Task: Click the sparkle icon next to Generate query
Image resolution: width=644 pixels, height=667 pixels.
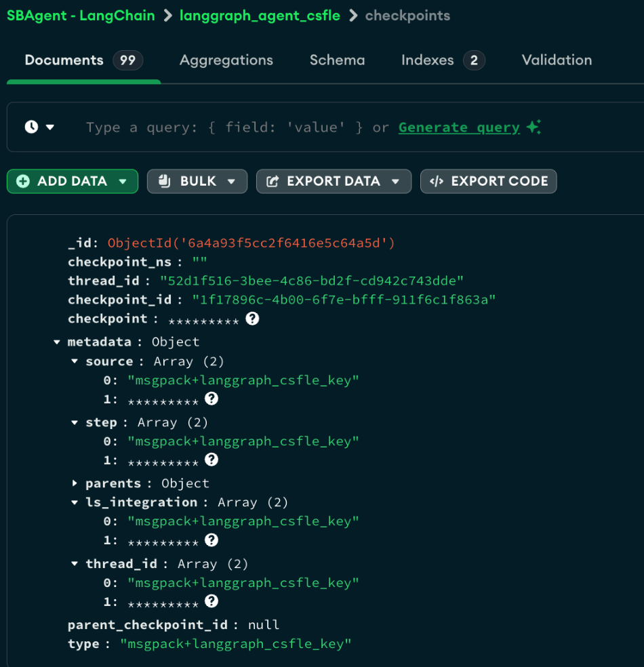Action: click(534, 127)
